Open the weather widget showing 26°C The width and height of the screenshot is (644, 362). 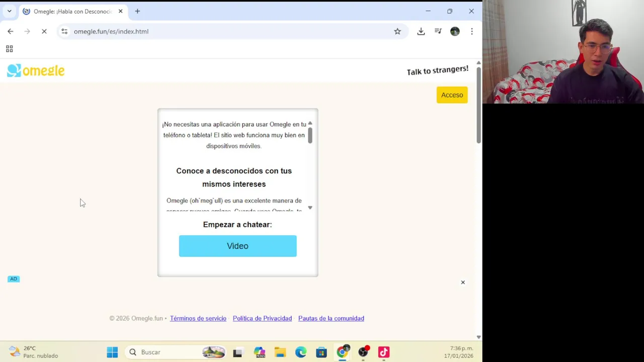(x=33, y=352)
